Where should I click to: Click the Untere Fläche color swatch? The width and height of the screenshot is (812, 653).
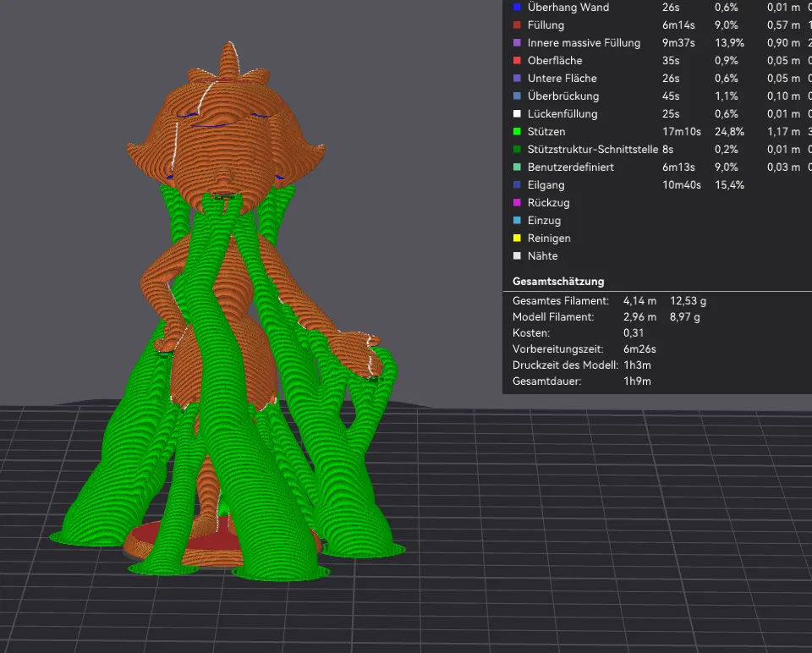click(x=516, y=78)
